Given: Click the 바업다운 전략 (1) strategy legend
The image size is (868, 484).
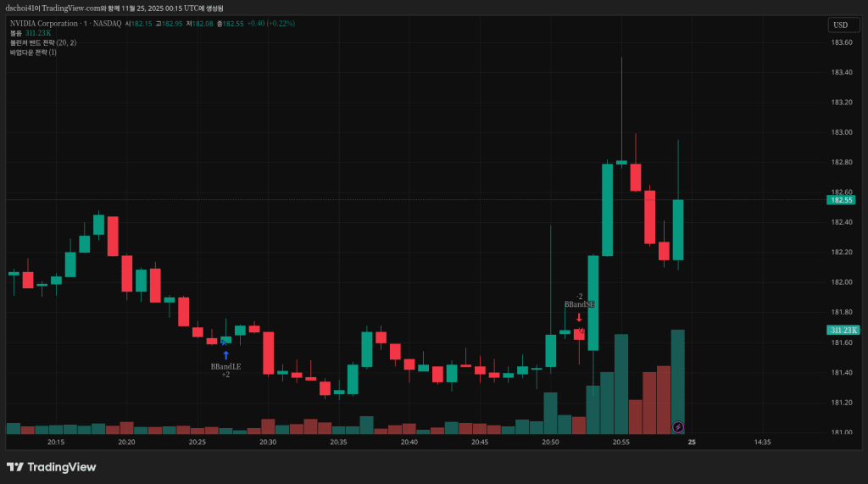Looking at the screenshot, I should pos(34,53).
